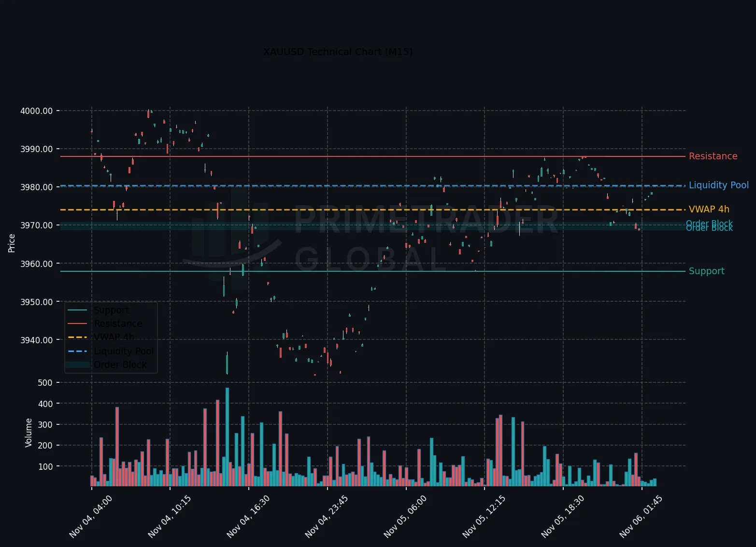Click the vertical Price axis title

[12, 243]
